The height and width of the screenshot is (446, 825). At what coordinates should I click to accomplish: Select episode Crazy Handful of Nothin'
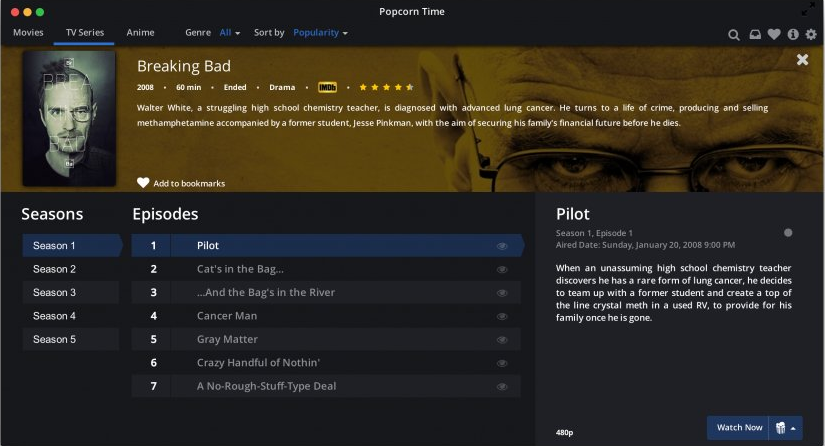326,363
